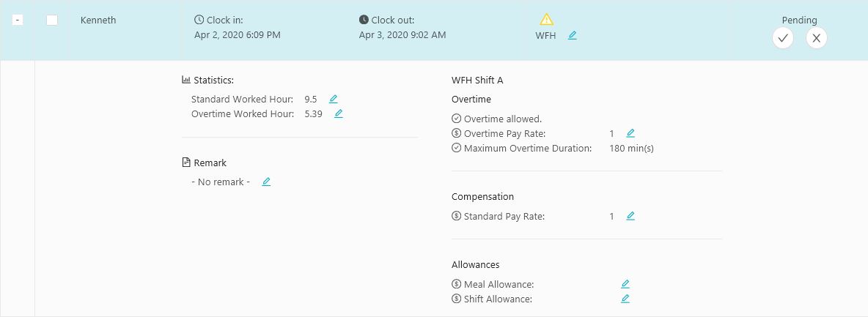The height and width of the screenshot is (317, 868).
Task: Approve the pending record with the checkmark
Action: click(783, 38)
